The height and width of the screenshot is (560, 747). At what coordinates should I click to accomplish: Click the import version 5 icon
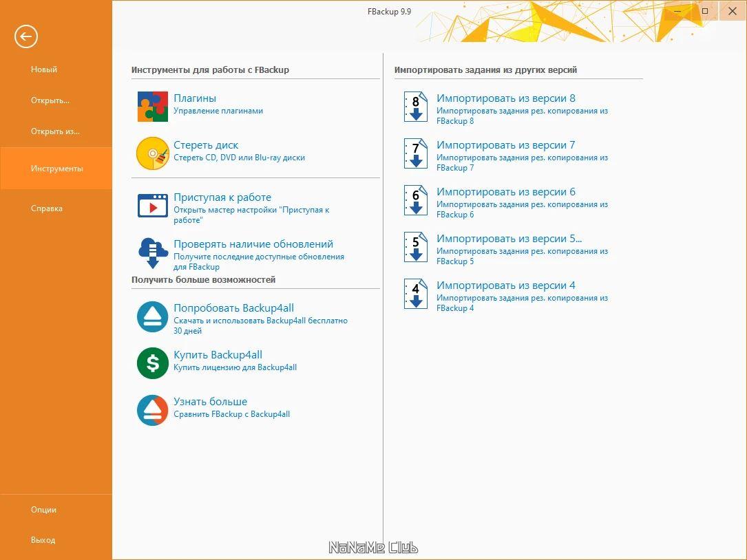tap(415, 247)
